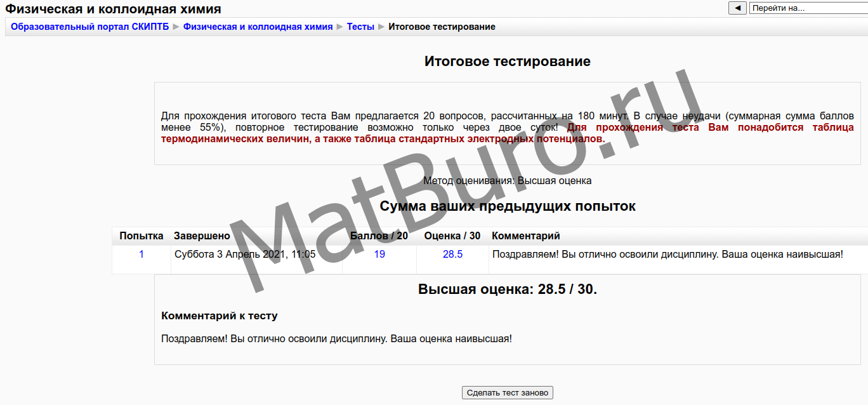868x405 pixels.
Task: Click the "Комментарий к тесту" subheading
Action: coord(220,315)
